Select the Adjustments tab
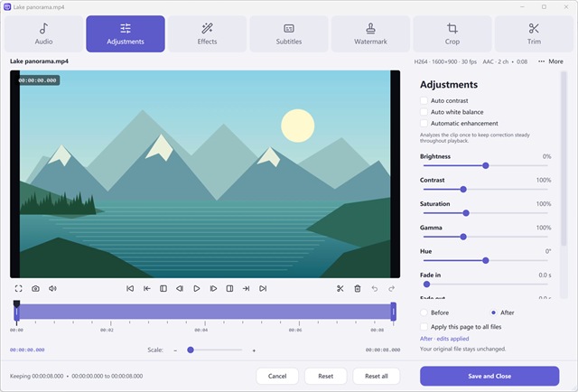 point(126,33)
